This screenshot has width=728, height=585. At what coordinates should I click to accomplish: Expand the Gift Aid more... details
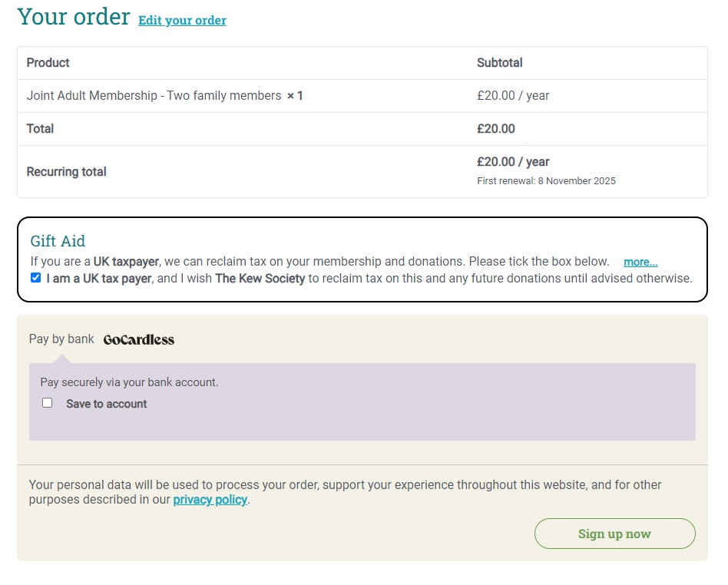coord(640,262)
